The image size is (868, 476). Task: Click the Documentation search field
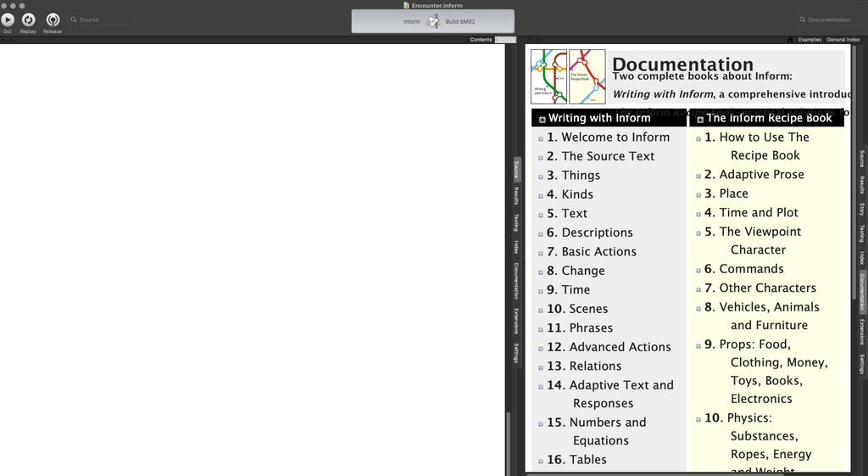832,20
